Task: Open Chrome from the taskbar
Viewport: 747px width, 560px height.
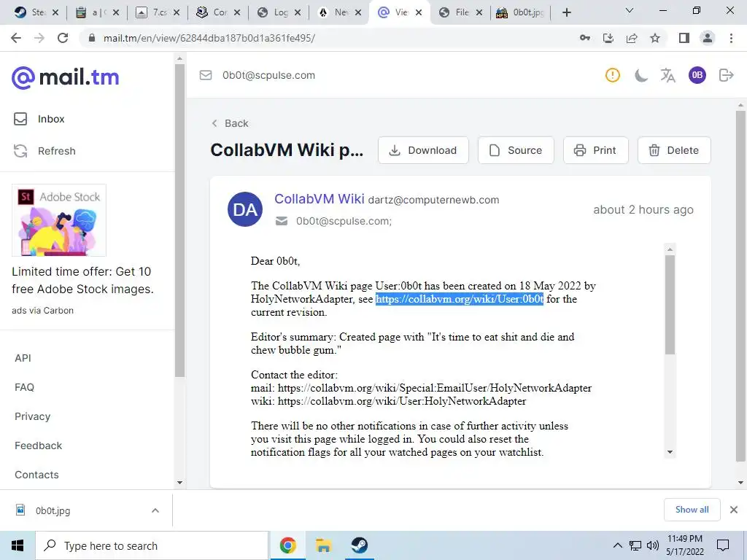Action: 287,545
